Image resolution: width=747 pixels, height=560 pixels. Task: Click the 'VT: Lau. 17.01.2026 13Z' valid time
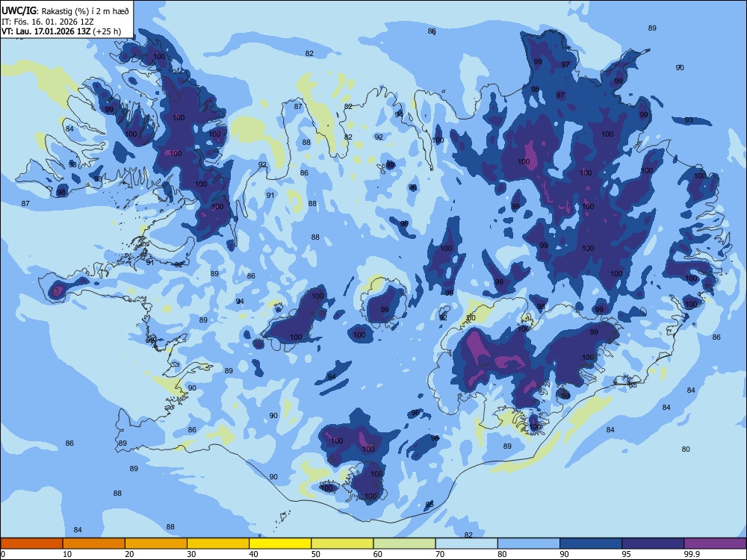(46, 32)
